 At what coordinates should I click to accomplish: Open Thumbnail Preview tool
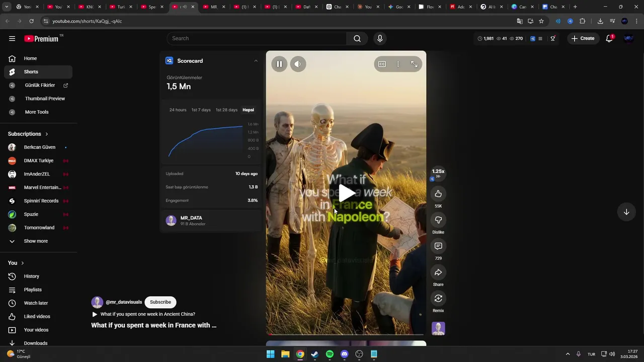pos(38,99)
